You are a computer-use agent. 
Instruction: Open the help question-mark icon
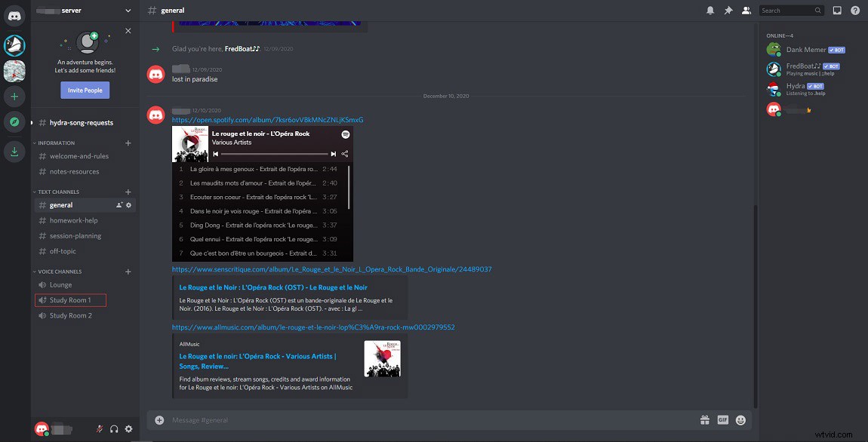pos(855,10)
